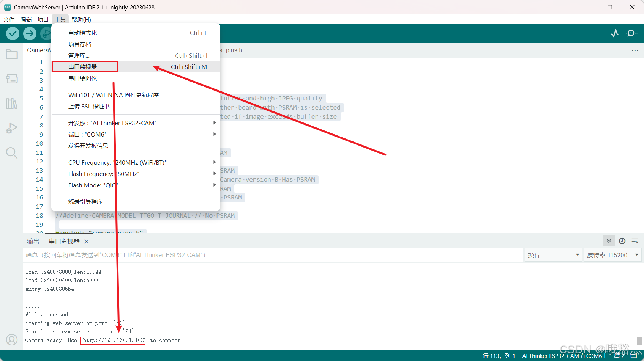Open the baud rate 115200 dropdown

[613, 255]
